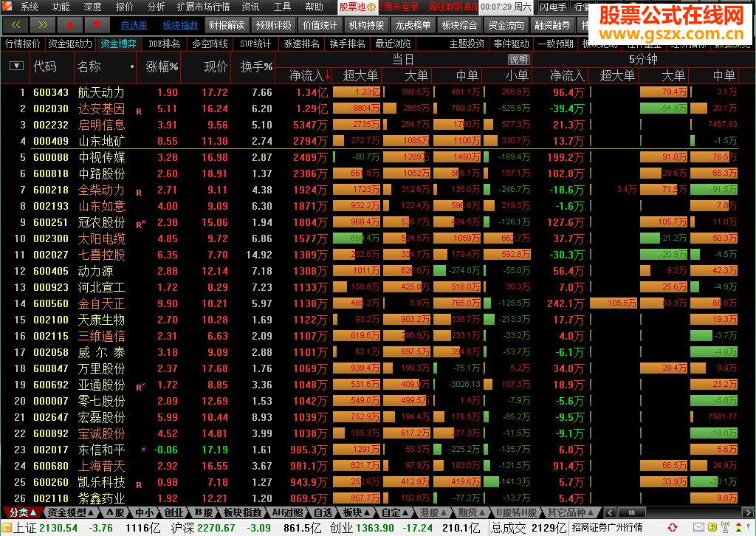Click the horizontal scrollbar right arrow
756x536 pixels.
coord(749,512)
